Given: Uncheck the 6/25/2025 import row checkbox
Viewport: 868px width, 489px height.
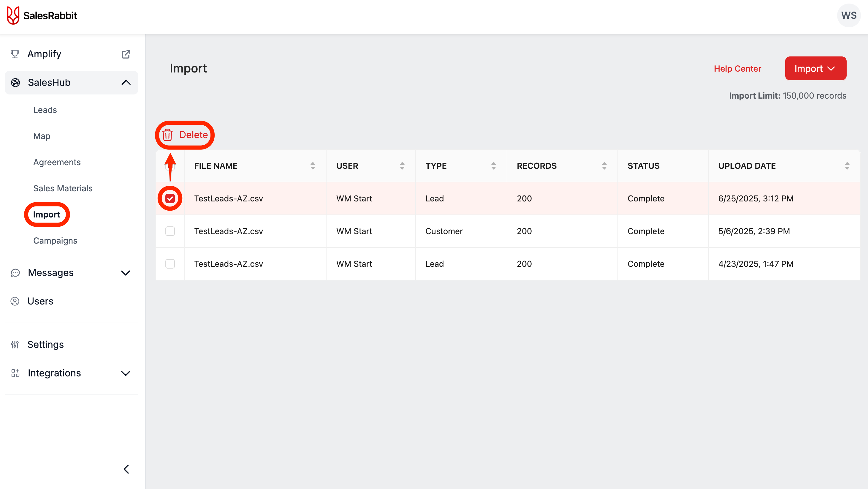Looking at the screenshot, I should (x=170, y=198).
